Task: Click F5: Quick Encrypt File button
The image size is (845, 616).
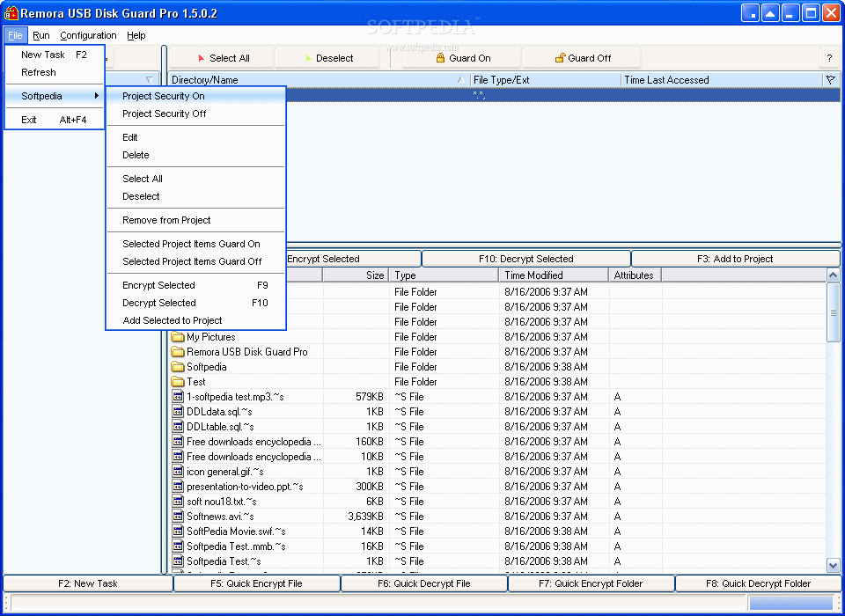Action: (x=256, y=583)
